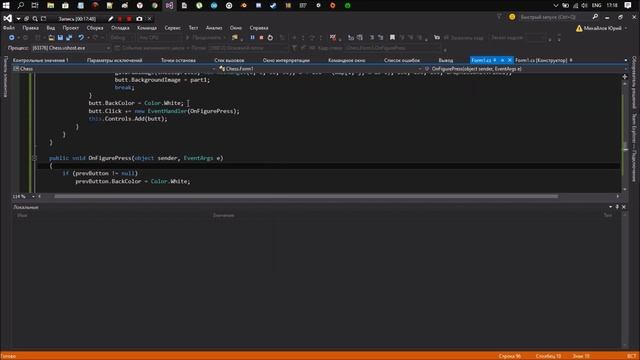Switch to the Точки останова tab
The width and height of the screenshot is (640, 360).
pos(178,60)
